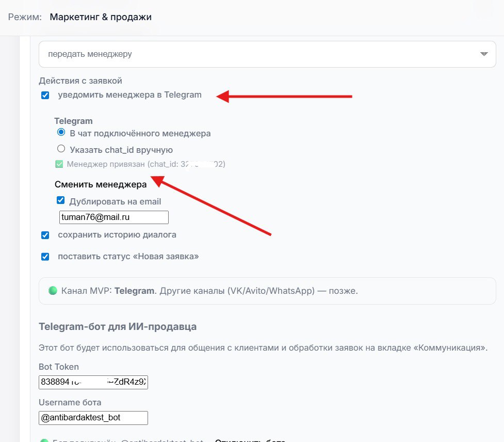This screenshot has height=442, width=504.
Task: Click the "Telegram-бот для ИИ-продавца" heading
Action: pos(118,326)
